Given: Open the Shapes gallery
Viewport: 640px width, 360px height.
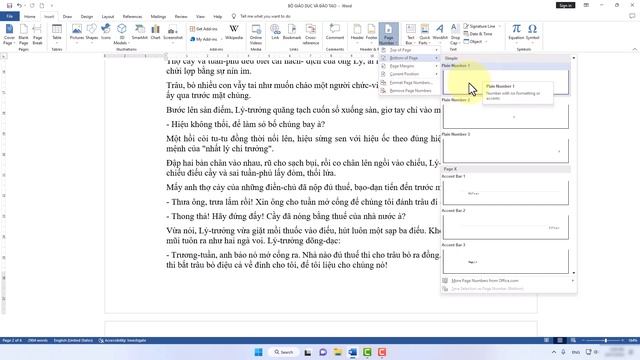Looking at the screenshot, I should 92,34.
